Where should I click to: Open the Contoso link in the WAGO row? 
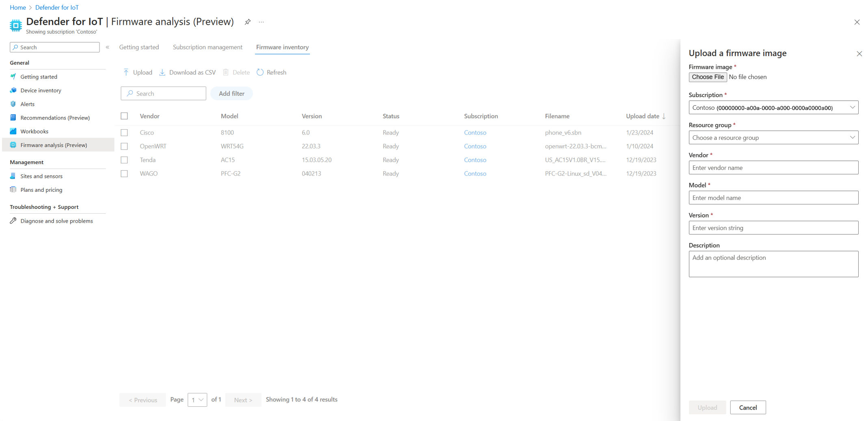point(475,174)
